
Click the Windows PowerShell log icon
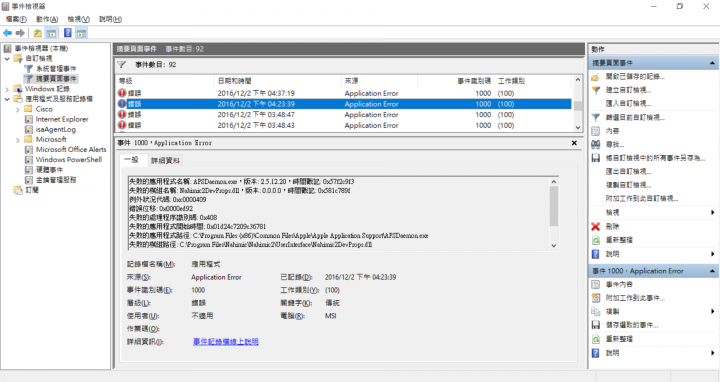[x=28, y=160]
